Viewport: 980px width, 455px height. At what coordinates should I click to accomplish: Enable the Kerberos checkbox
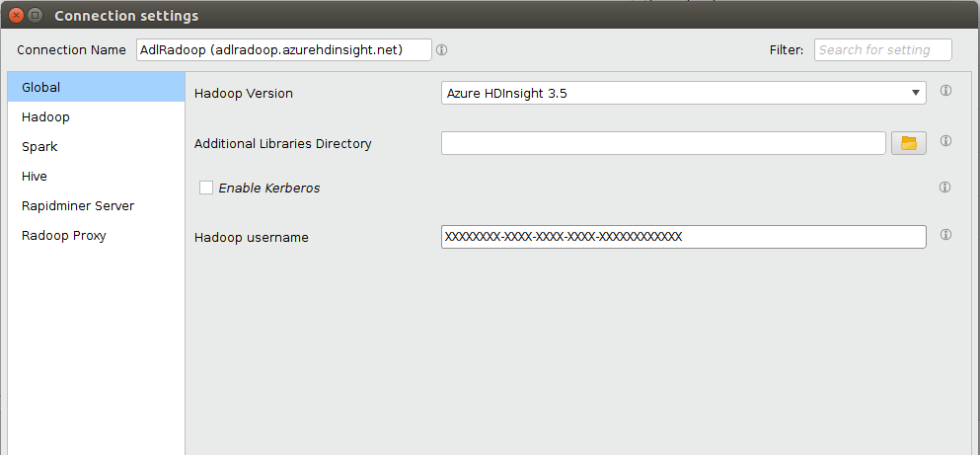tap(206, 188)
